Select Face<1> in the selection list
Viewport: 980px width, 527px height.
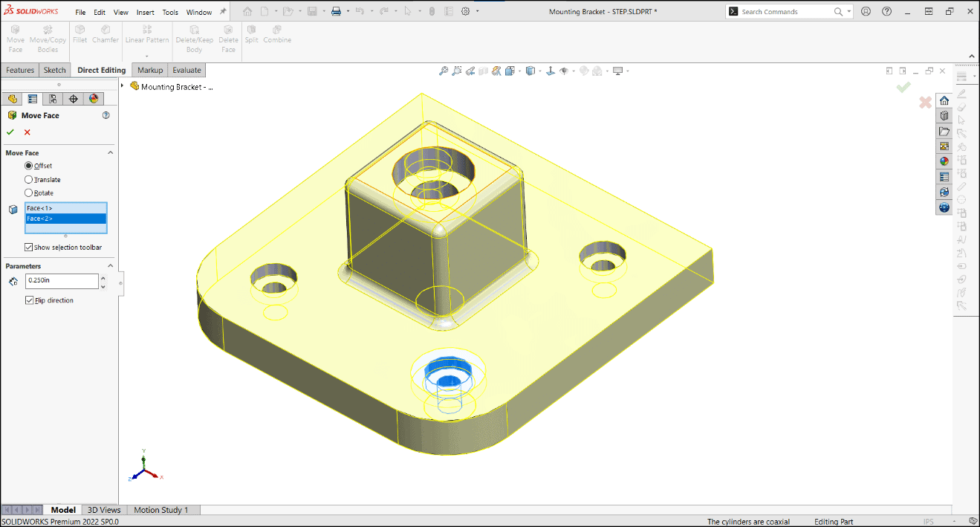[66, 208]
